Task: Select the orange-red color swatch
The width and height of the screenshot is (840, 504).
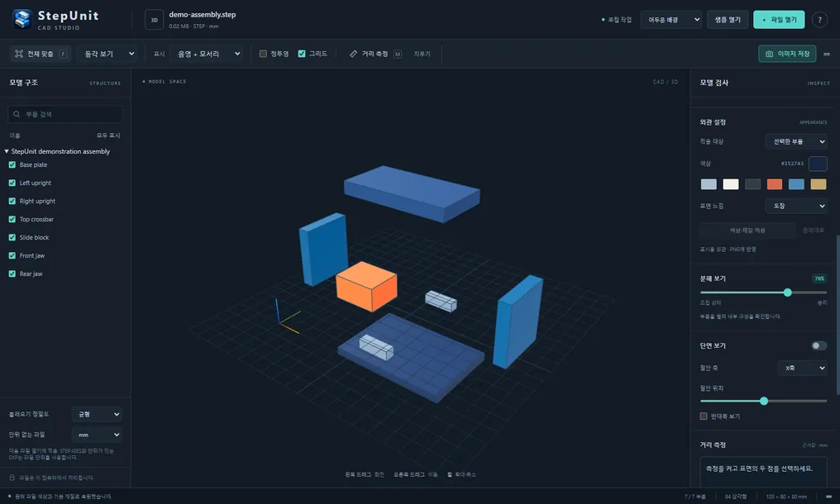Action: [774, 184]
